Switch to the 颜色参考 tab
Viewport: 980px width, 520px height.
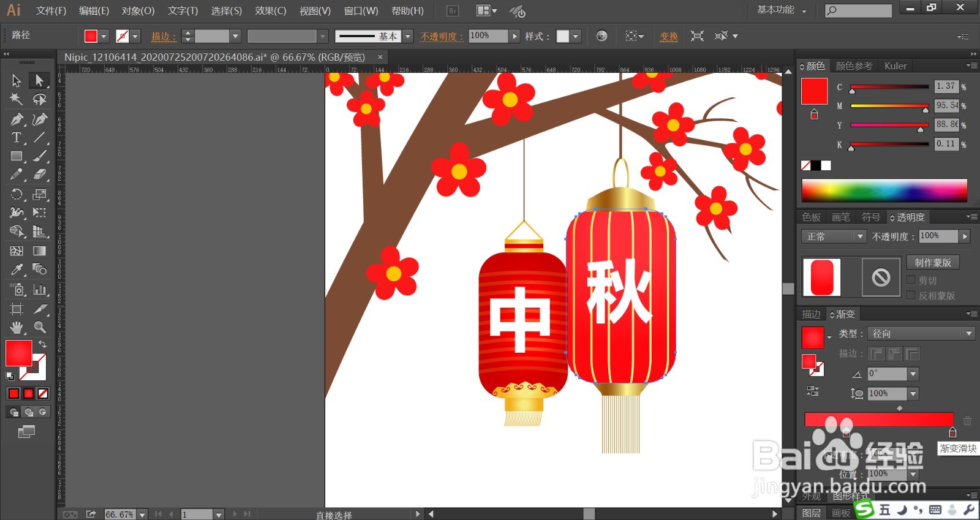coord(854,66)
